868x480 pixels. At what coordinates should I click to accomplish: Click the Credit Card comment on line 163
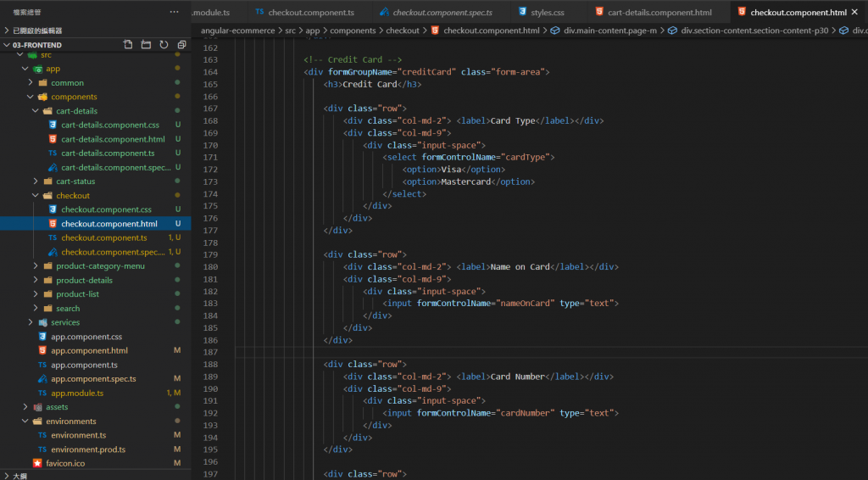(353, 60)
